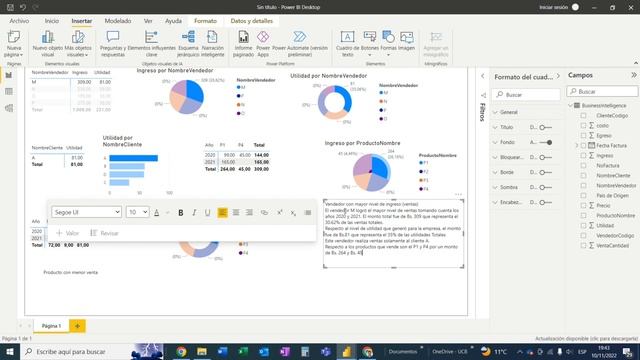
Task: Expand the Borde format section
Action: (495, 172)
